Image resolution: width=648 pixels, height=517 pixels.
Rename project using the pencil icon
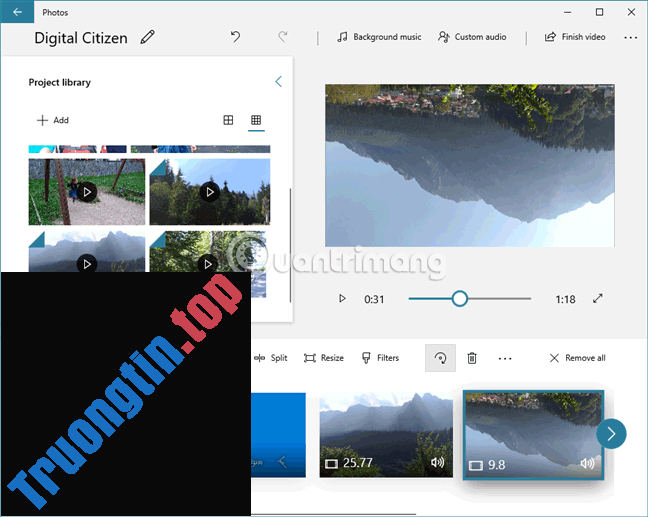pyautogui.click(x=148, y=37)
